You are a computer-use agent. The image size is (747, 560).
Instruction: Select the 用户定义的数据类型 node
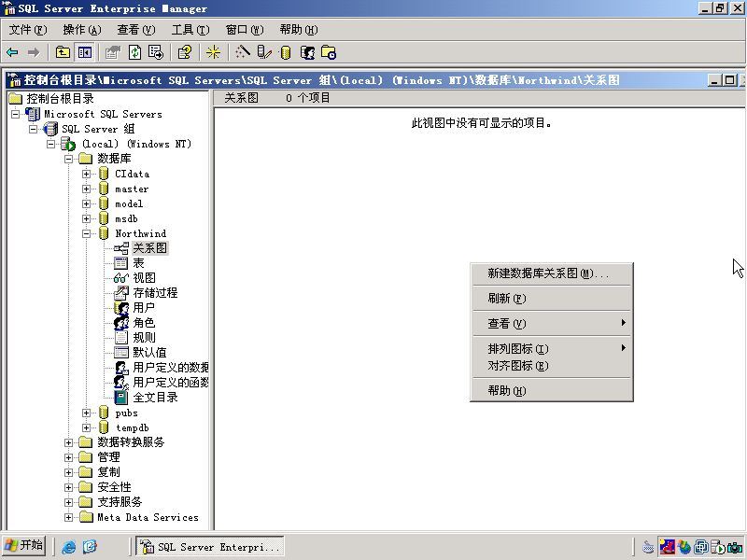pyautogui.click(x=171, y=367)
